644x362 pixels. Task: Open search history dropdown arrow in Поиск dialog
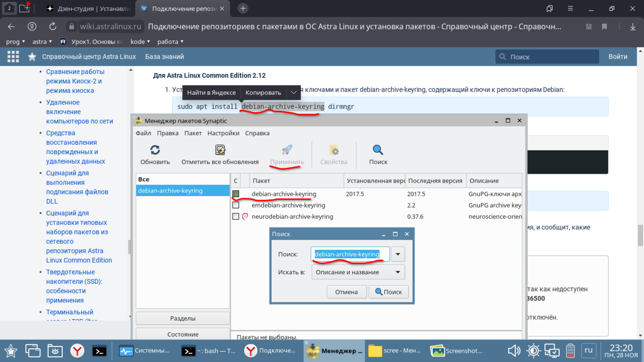398,254
